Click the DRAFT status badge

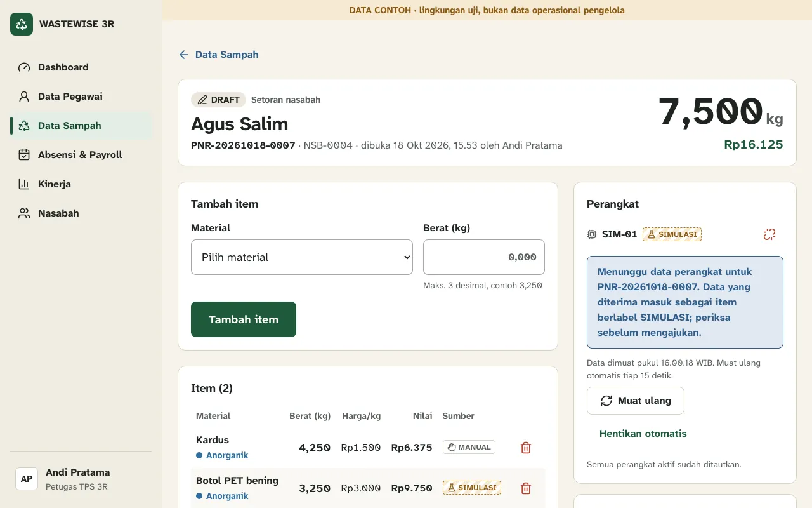point(218,100)
